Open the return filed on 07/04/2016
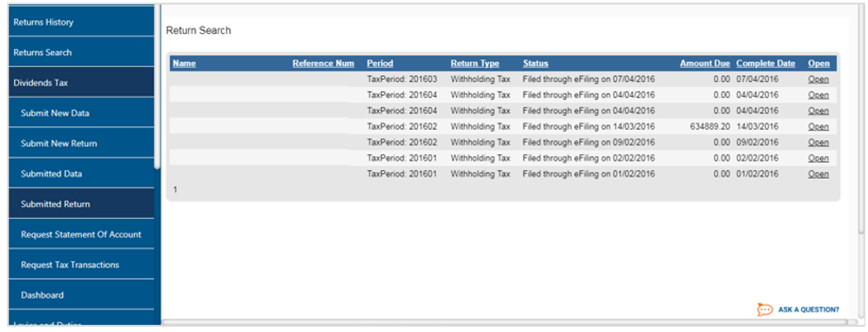This screenshot has width=868, height=332. (x=818, y=79)
